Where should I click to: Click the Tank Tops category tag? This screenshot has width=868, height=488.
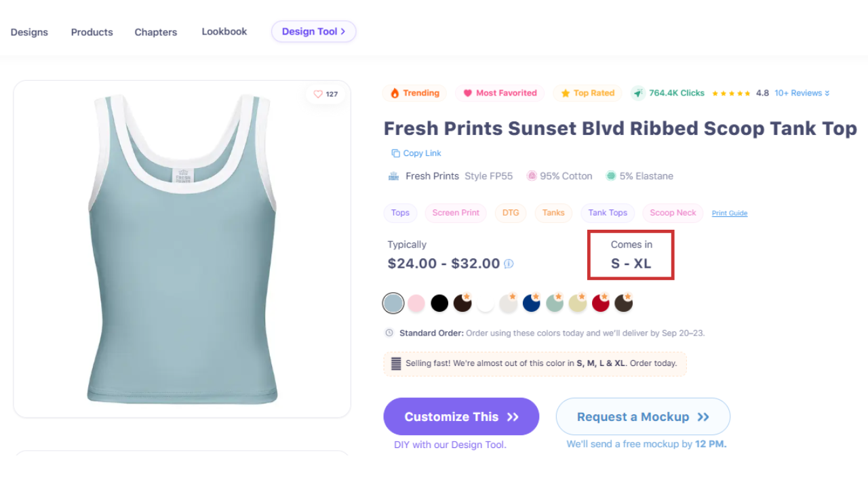(608, 213)
